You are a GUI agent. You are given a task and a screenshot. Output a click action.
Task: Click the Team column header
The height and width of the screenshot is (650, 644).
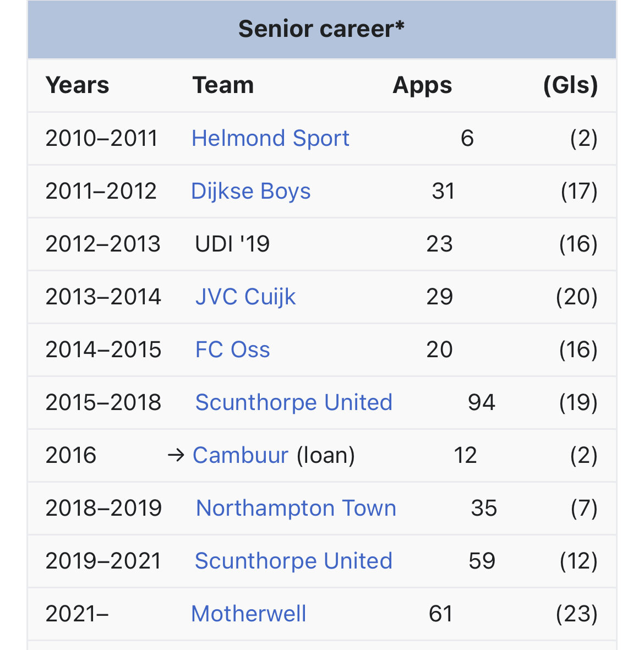tap(223, 85)
